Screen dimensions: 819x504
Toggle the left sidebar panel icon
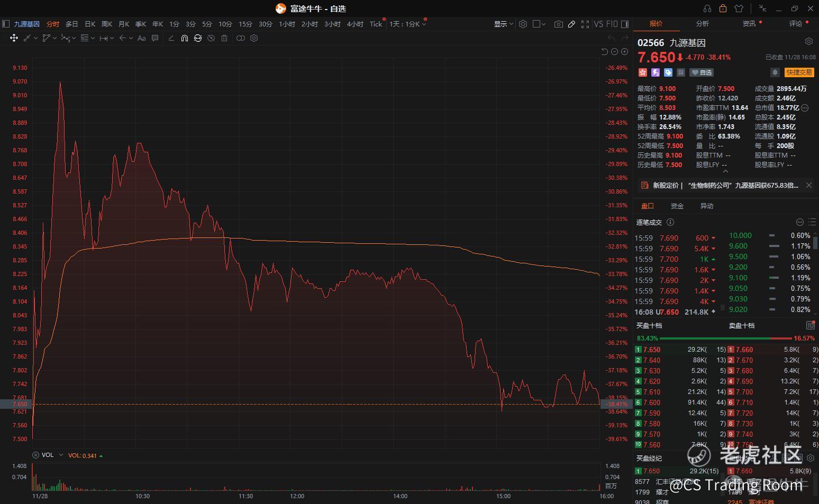coord(6,24)
